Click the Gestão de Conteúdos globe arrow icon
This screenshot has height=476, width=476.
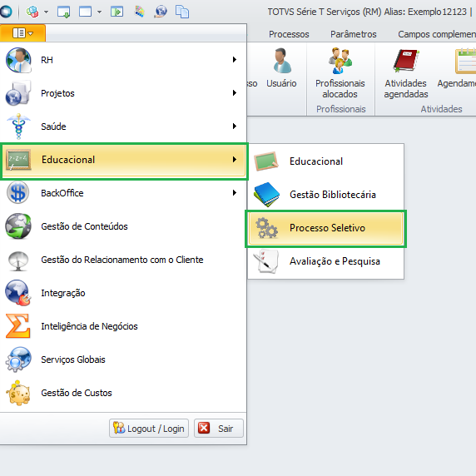[18, 226]
